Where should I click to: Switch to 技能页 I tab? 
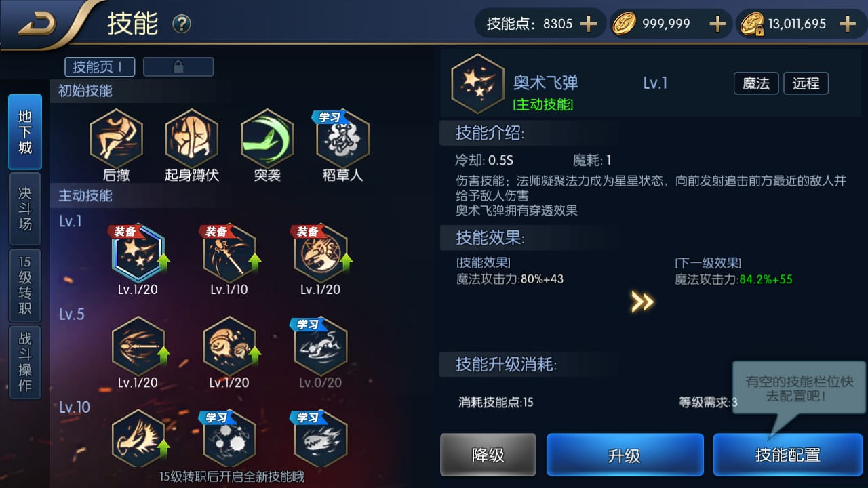pos(100,66)
